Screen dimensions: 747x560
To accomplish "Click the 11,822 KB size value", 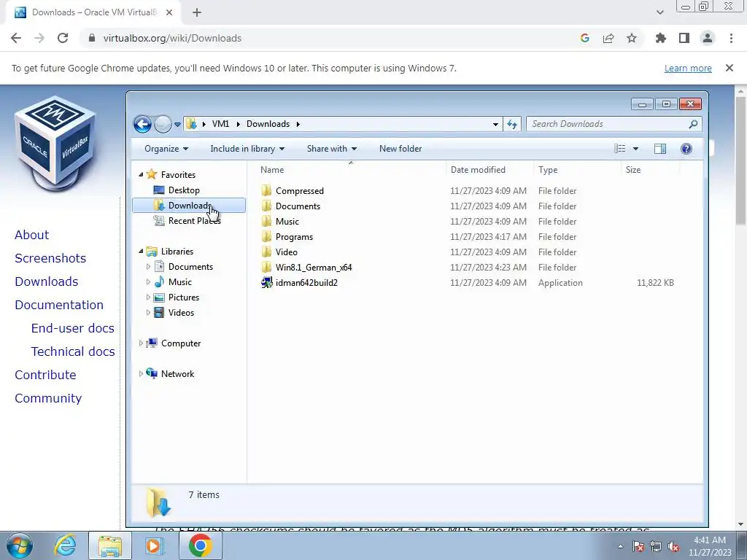I will [655, 282].
